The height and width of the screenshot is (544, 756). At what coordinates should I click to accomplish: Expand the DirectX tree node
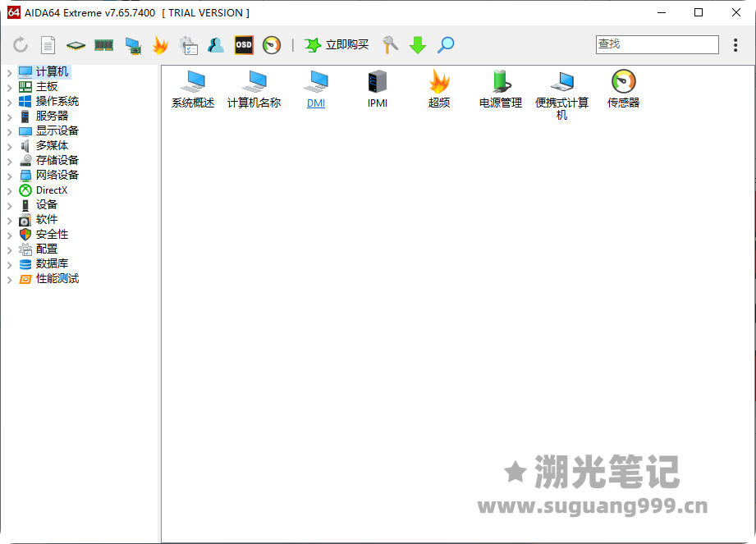pyautogui.click(x=9, y=191)
